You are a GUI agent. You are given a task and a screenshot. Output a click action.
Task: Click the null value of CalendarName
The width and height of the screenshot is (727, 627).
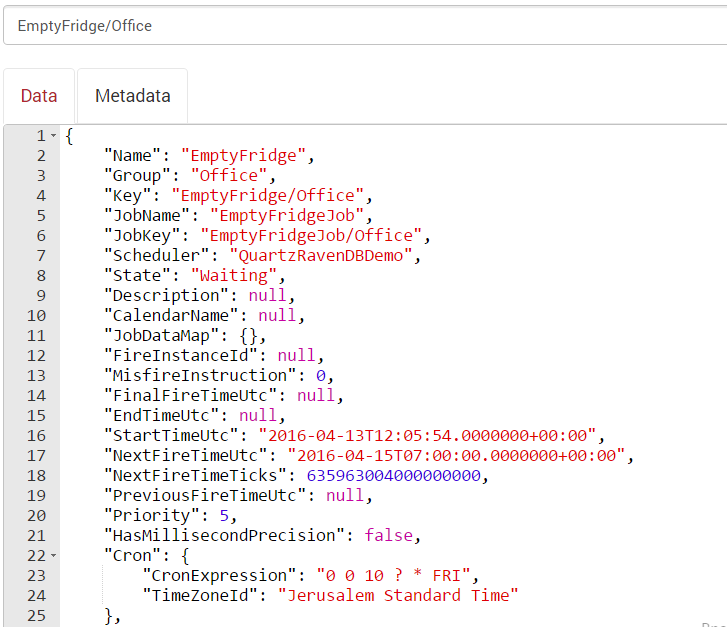tap(277, 315)
